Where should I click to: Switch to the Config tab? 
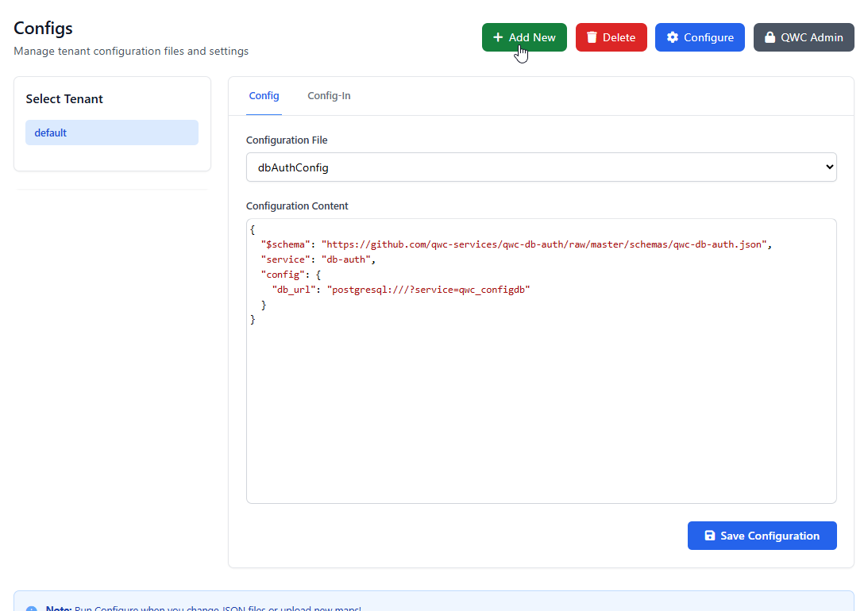click(x=264, y=96)
